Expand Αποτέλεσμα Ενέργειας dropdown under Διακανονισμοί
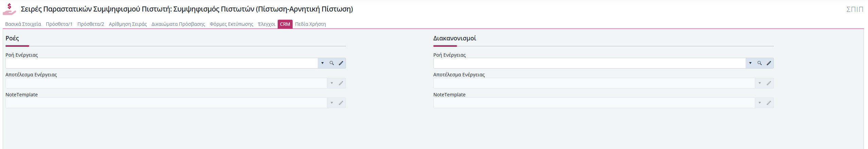Viewport: 868px width, 149px height. (x=760, y=83)
